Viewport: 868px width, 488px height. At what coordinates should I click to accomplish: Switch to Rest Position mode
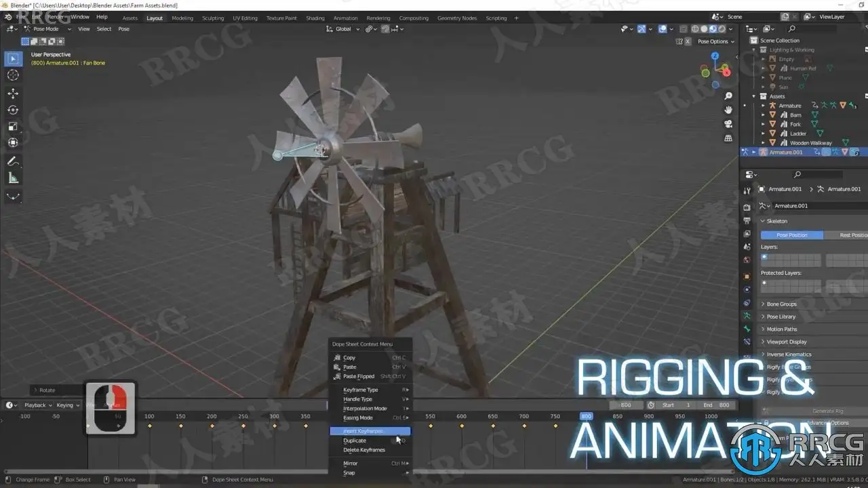coord(846,235)
